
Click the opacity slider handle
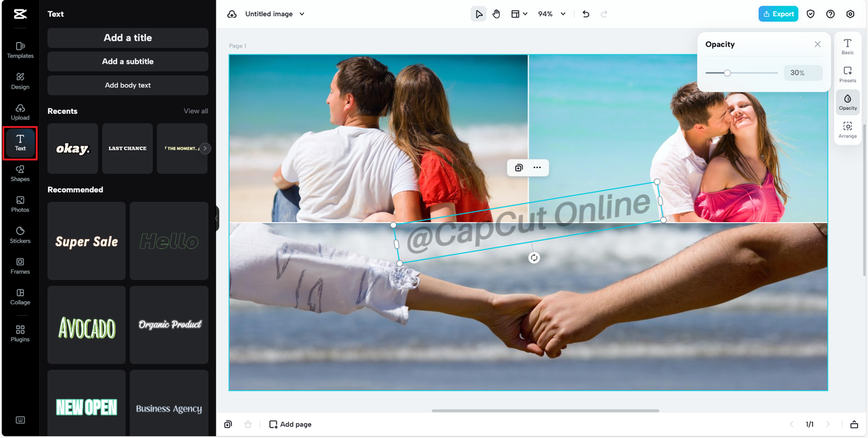coord(727,73)
